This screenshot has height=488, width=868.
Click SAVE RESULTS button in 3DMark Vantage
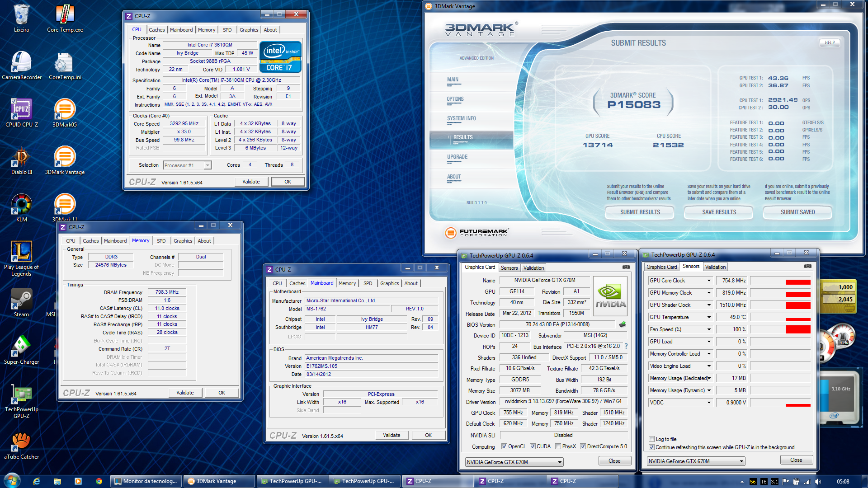point(719,212)
